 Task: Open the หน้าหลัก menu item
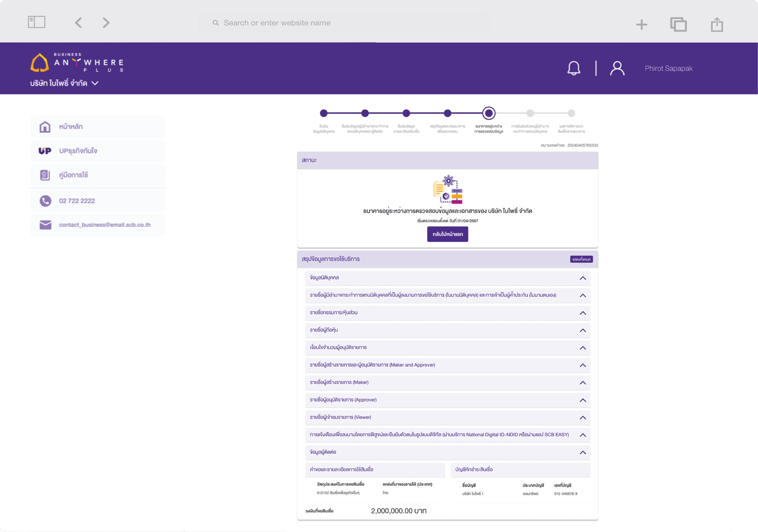98,127
